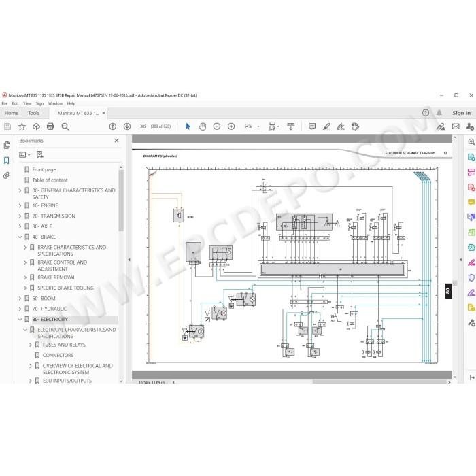Open notifications bell
Image resolution: width=476 pixels, height=476 pixels.
click(439, 113)
